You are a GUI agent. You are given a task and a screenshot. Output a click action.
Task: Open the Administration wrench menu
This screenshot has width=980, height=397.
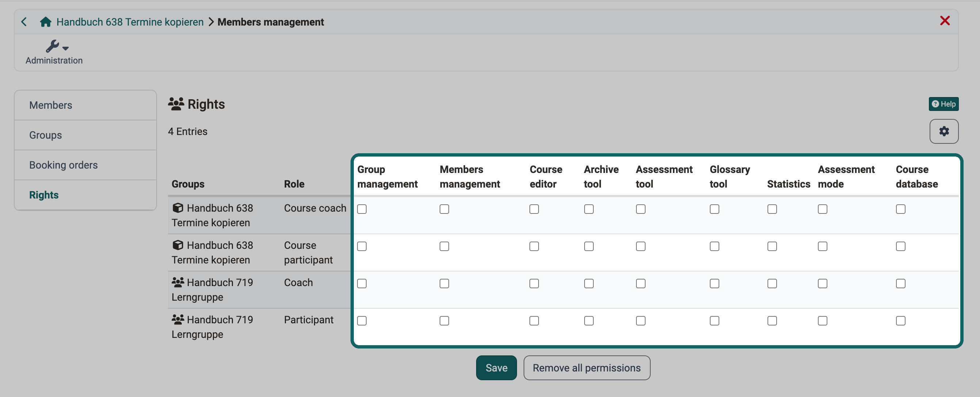point(54,52)
